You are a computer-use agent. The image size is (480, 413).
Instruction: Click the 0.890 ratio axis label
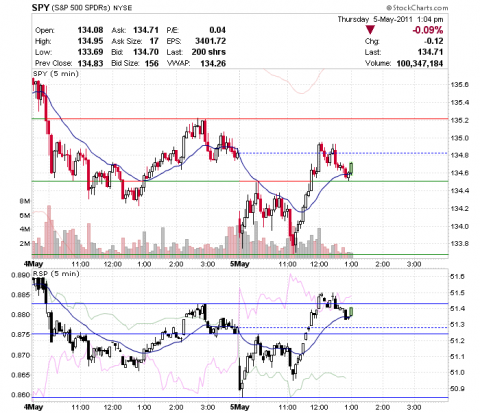(x=21, y=275)
